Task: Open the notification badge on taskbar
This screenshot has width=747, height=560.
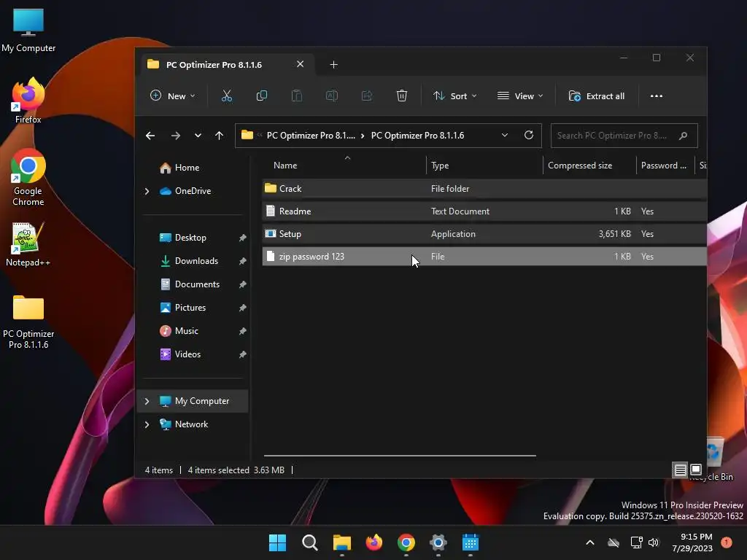Action: click(727, 542)
